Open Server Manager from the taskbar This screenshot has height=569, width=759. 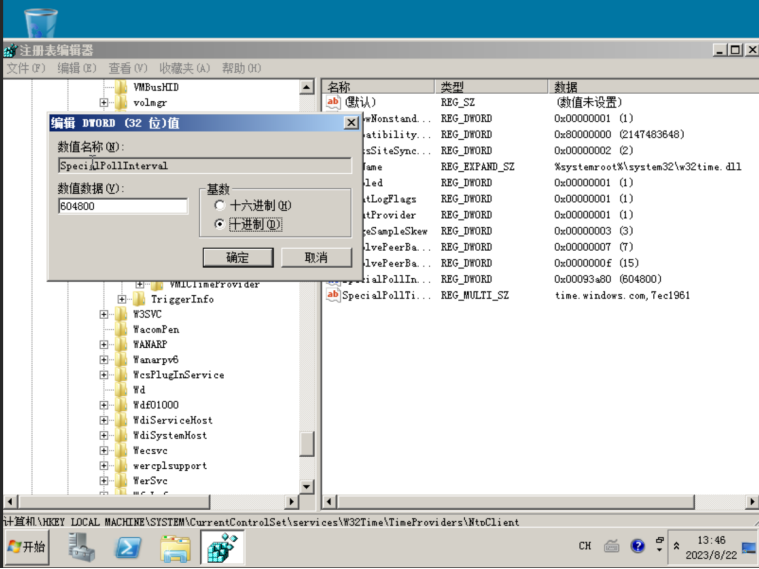click(x=82, y=546)
